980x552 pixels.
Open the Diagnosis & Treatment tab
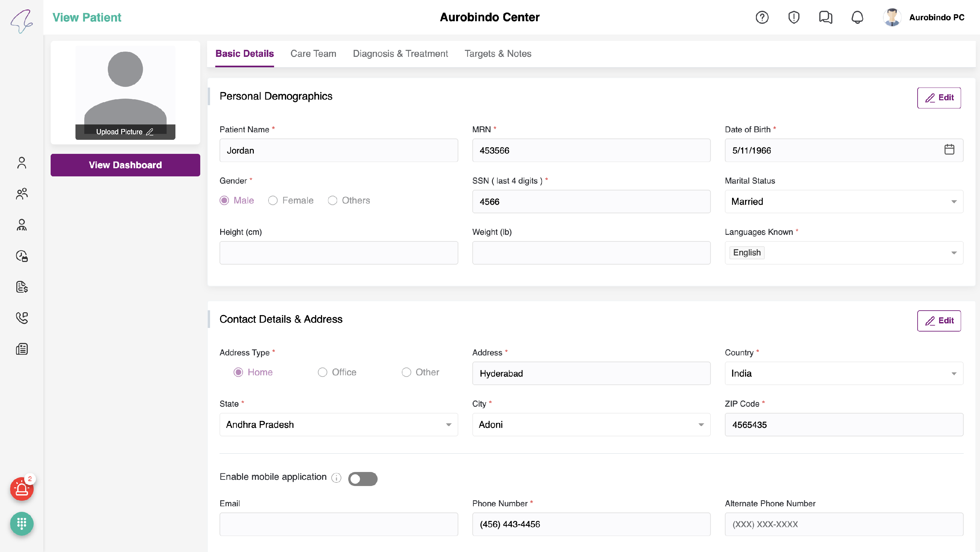tap(400, 54)
